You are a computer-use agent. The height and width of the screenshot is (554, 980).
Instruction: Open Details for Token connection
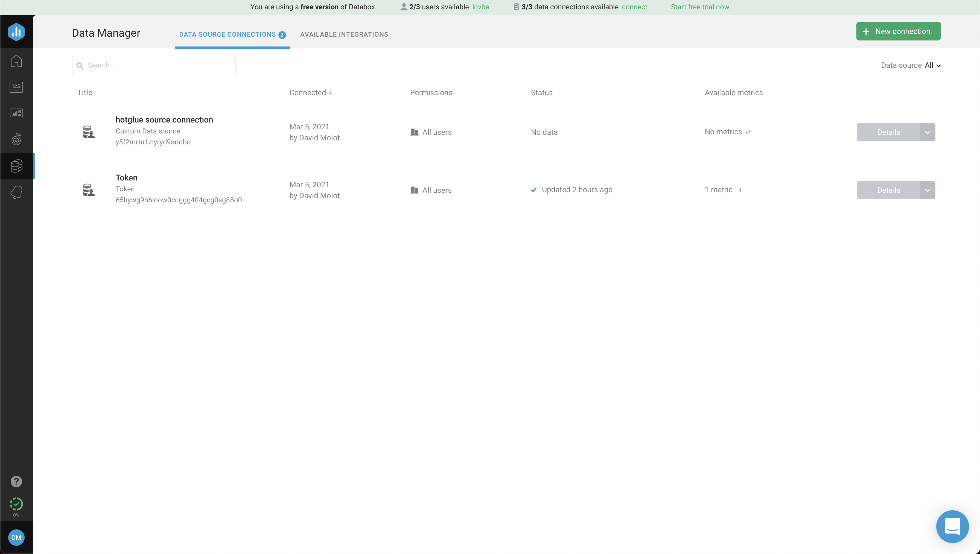[888, 190]
